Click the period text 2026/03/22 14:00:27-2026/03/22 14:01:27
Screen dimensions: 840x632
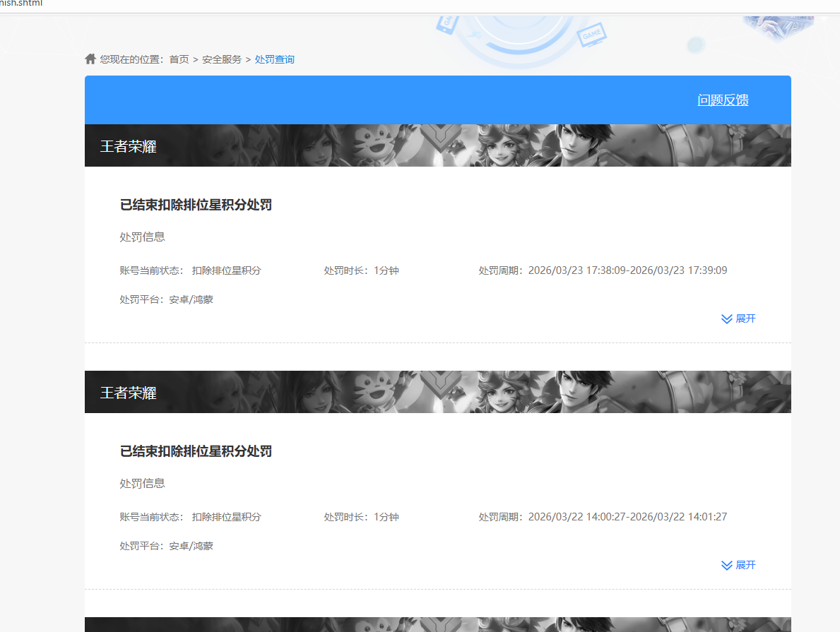pyautogui.click(x=627, y=517)
